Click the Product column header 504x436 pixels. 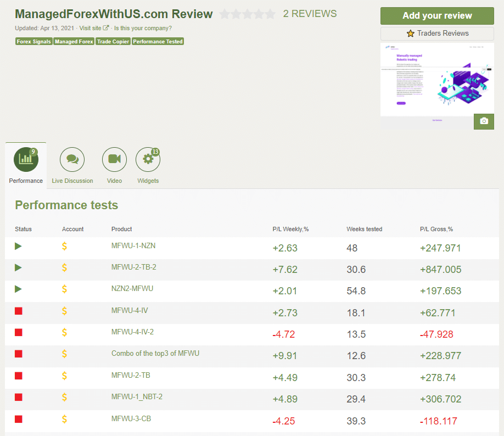point(121,229)
